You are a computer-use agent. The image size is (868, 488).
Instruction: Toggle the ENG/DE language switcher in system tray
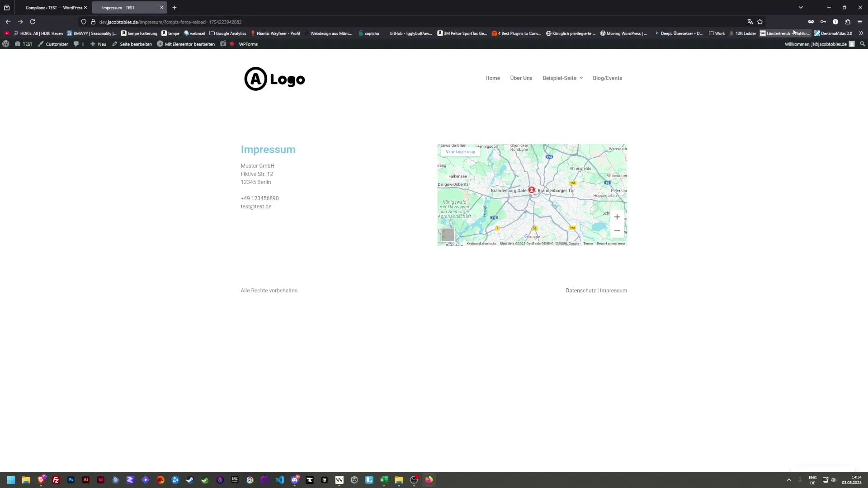click(x=812, y=480)
